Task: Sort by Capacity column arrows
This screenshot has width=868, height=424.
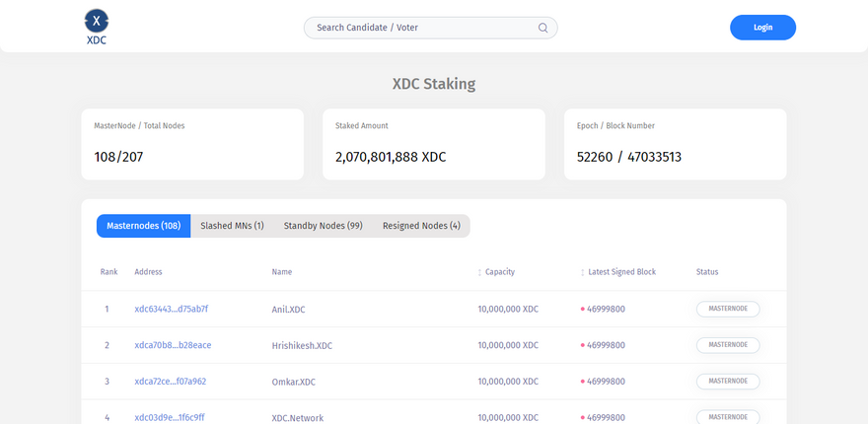Action: pyautogui.click(x=480, y=272)
